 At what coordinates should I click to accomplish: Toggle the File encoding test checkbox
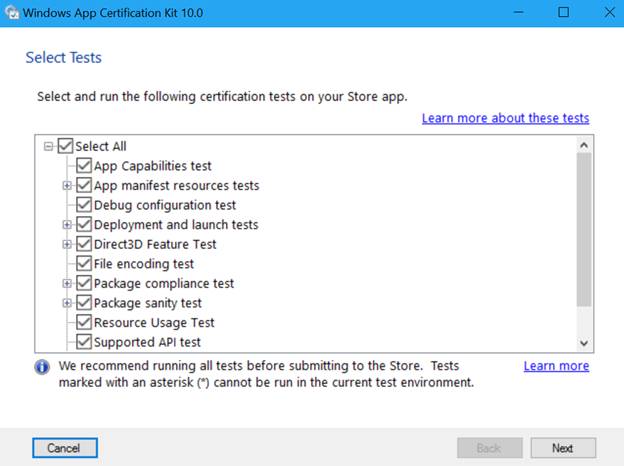[84, 263]
